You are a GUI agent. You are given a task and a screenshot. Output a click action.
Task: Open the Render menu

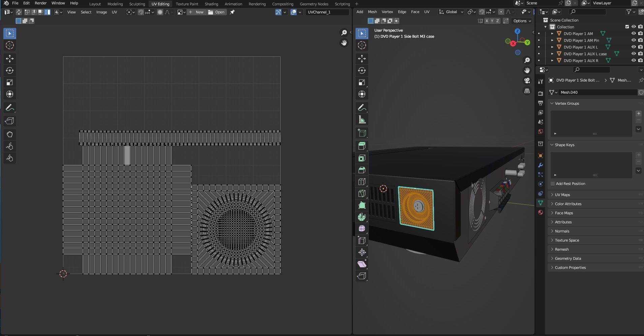coord(41,3)
